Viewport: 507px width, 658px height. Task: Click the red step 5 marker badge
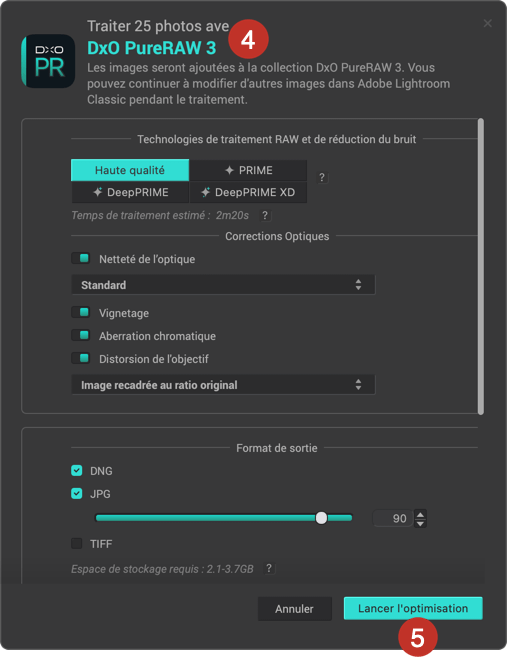[418, 637]
